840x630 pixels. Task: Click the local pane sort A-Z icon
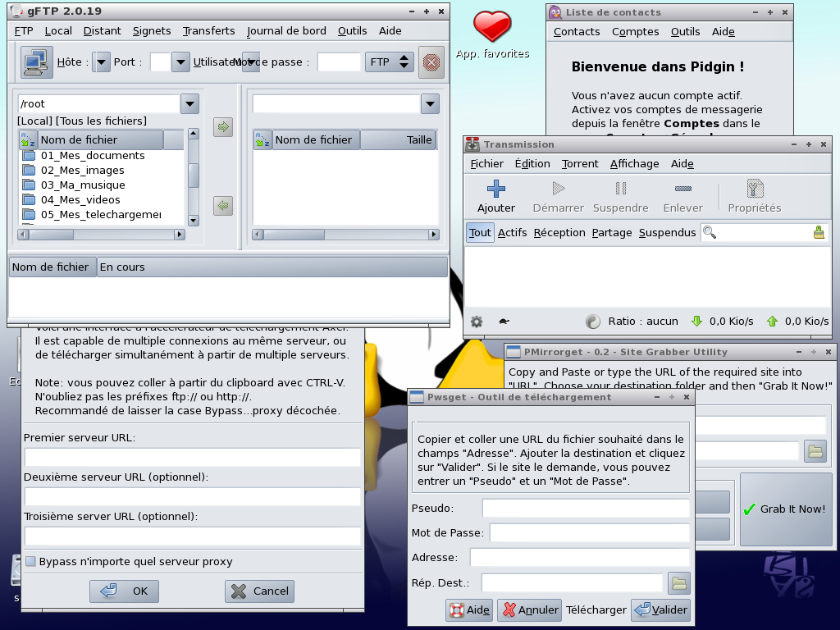tap(28, 139)
